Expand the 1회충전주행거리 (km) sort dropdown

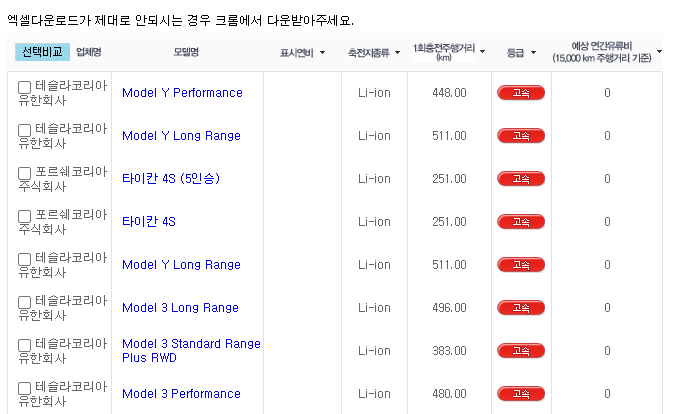point(482,52)
